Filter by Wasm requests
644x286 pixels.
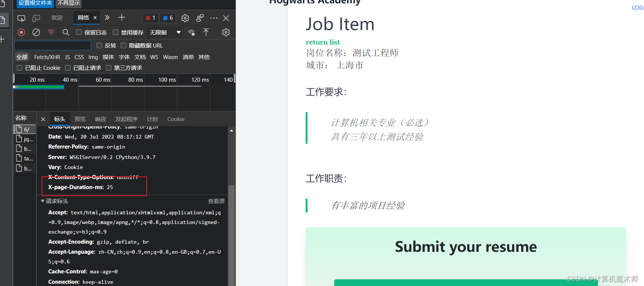(x=170, y=57)
